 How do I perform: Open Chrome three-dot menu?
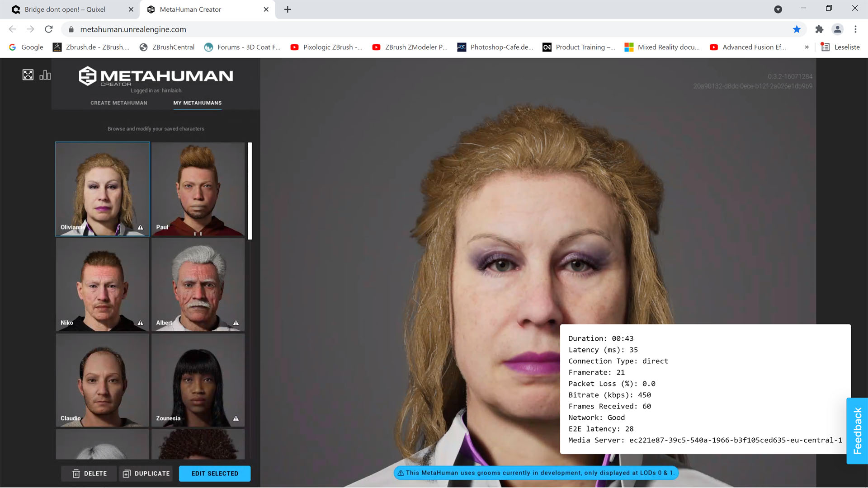point(855,29)
